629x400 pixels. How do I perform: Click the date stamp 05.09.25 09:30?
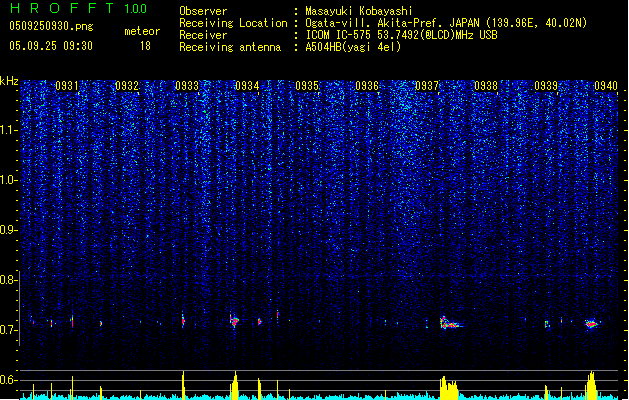coord(51,46)
